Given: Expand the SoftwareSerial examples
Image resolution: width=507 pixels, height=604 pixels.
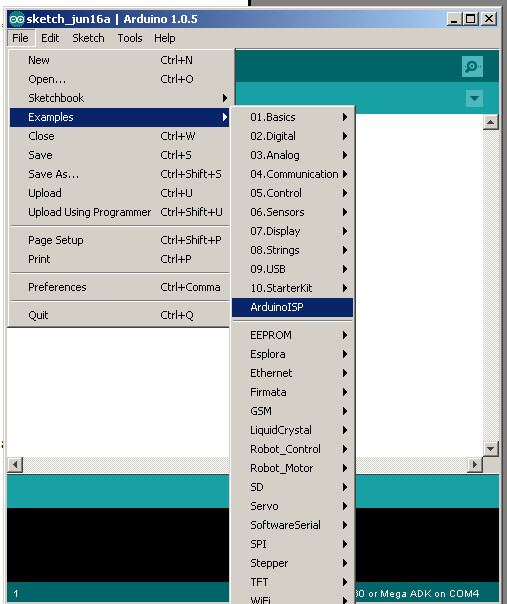Looking at the screenshot, I should click(292, 525).
